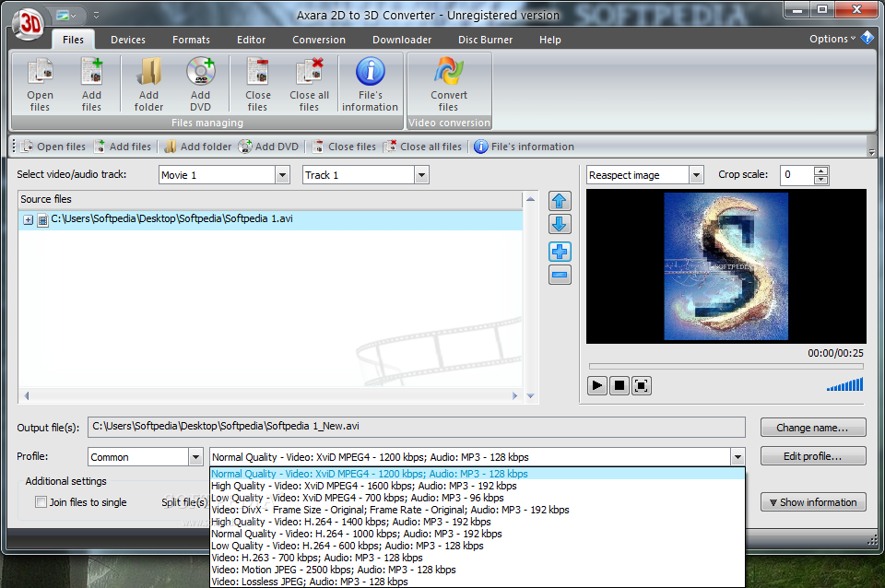Toggle the fullscreen preview button
Image resolution: width=885 pixels, height=588 pixels.
pyautogui.click(x=642, y=385)
